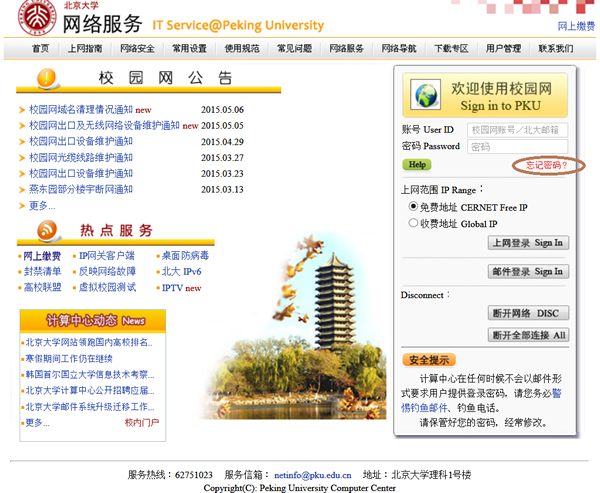Viewport: 600px width, 493px height.
Task: Click the globe icon in sign-in banner
Action: 427,95
